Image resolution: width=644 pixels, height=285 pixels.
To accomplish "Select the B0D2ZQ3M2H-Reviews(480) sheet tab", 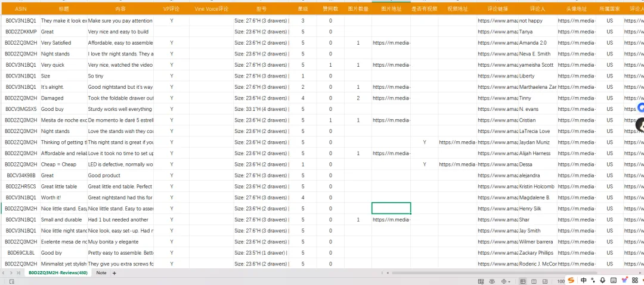I will click(x=58, y=273).
